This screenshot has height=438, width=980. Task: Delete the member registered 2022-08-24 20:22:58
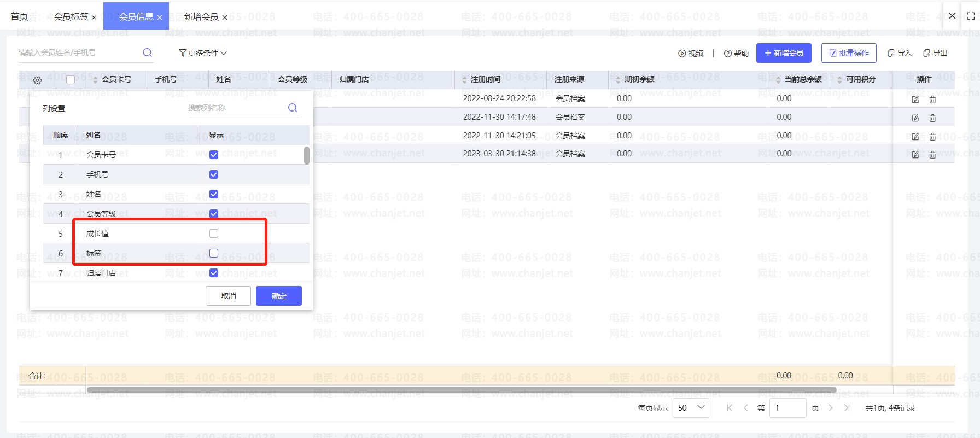(932, 100)
